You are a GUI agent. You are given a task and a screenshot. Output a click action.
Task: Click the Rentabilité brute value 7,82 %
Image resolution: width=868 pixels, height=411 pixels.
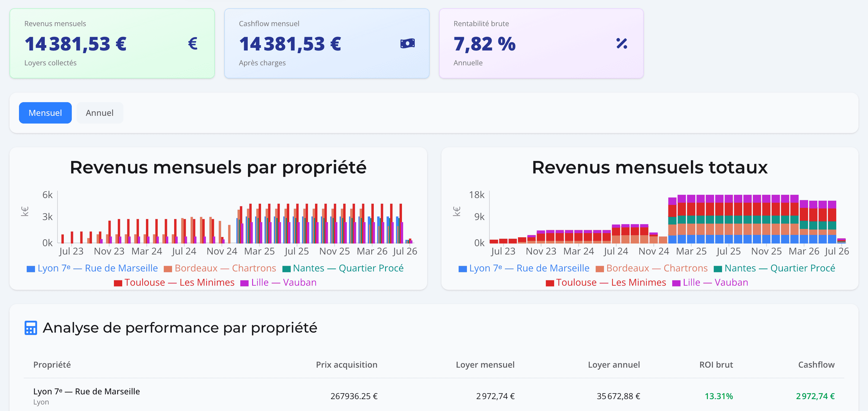484,44
